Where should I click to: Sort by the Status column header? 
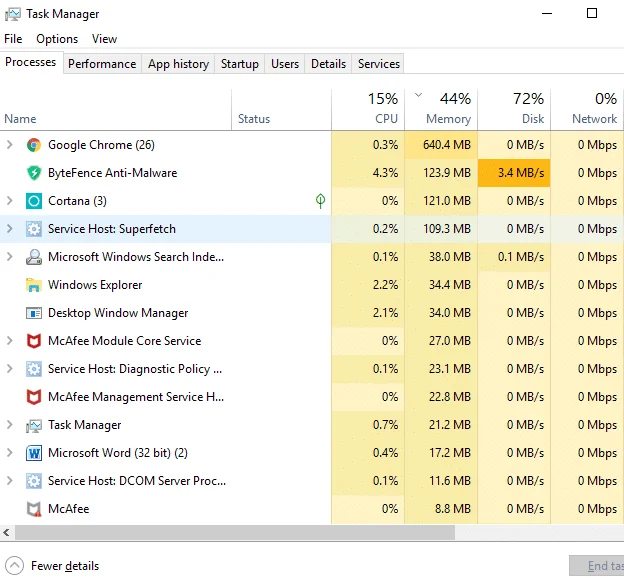pos(281,110)
